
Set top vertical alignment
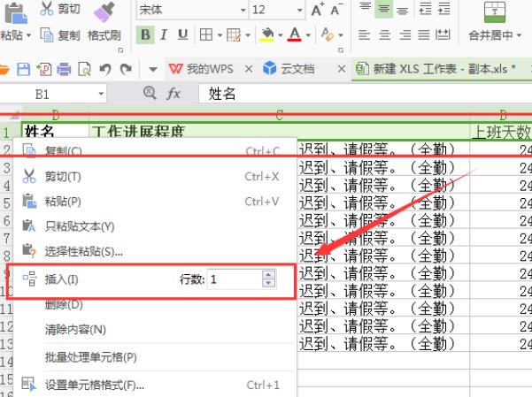click(366, 8)
